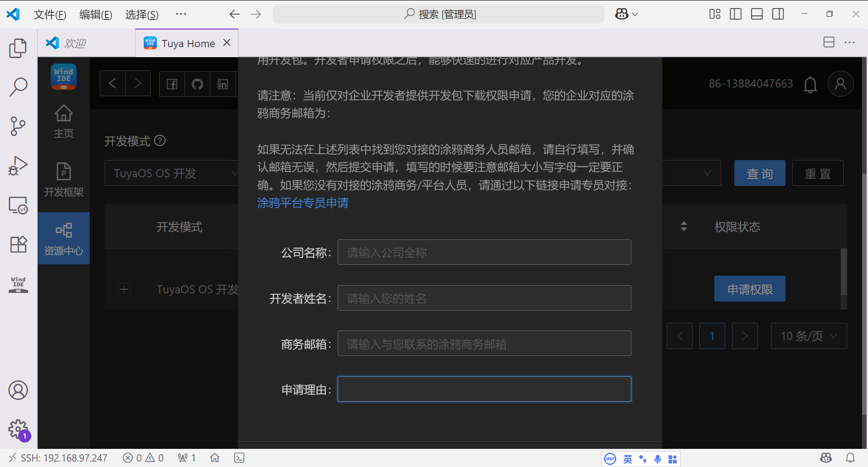
Task: Go to next page in pagination
Action: pyautogui.click(x=745, y=336)
